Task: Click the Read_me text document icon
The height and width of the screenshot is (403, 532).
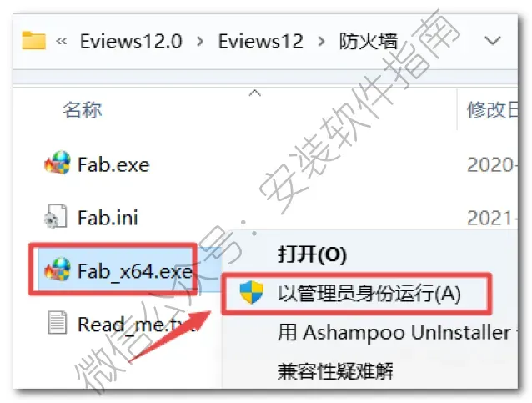Action: pyautogui.click(x=57, y=322)
